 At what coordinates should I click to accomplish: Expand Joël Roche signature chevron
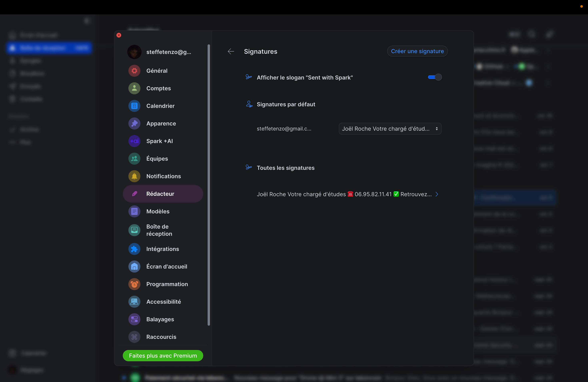click(437, 194)
